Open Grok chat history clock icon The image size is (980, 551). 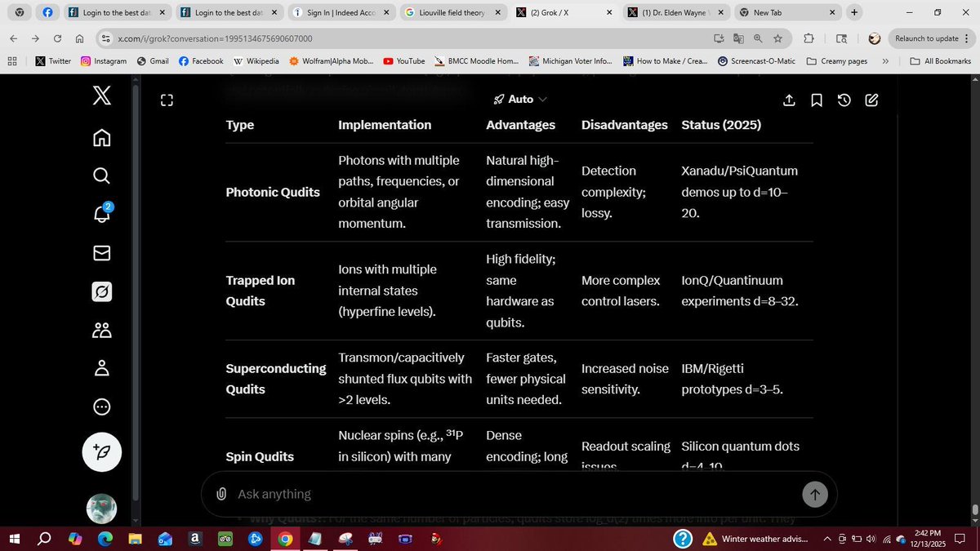(x=844, y=100)
